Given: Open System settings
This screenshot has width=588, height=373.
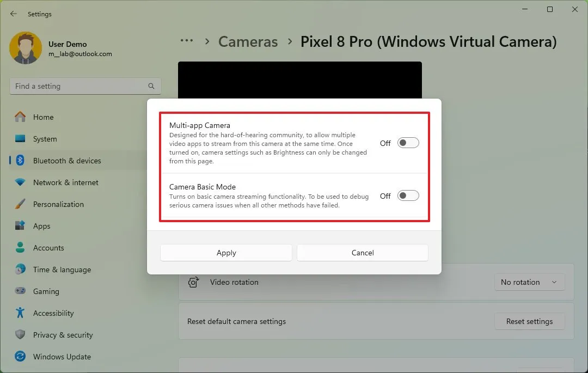Looking at the screenshot, I should pyautogui.click(x=78, y=139).
